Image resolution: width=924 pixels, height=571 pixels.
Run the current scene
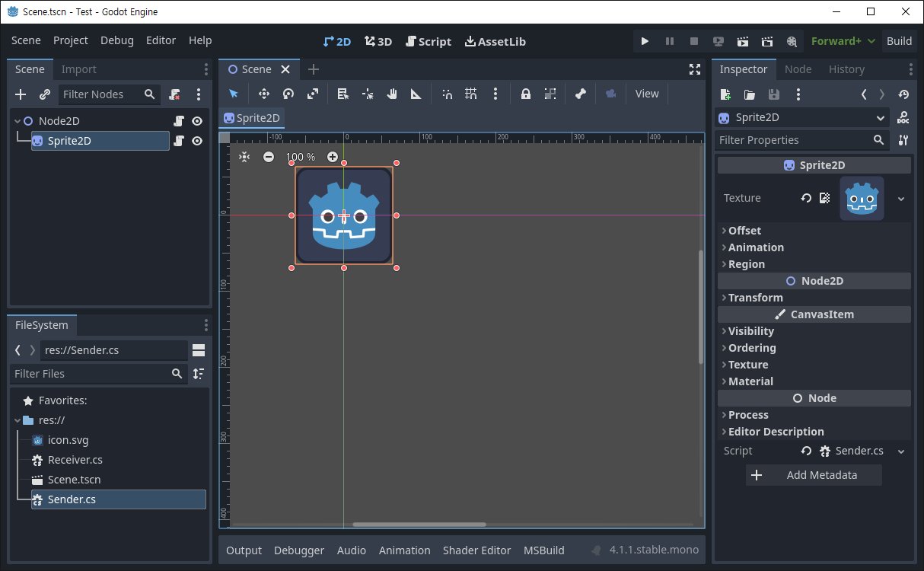click(743, 41)
